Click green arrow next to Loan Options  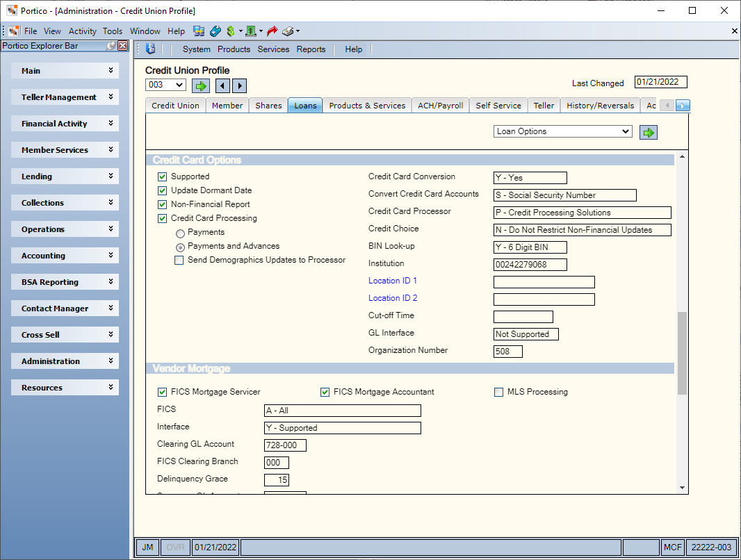[x=649, y=133]
